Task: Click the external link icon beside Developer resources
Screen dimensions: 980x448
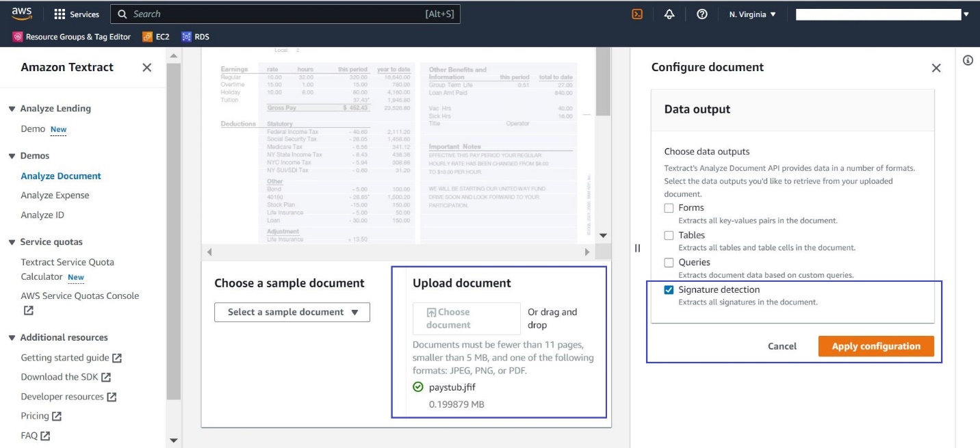Action: [112, 397]
